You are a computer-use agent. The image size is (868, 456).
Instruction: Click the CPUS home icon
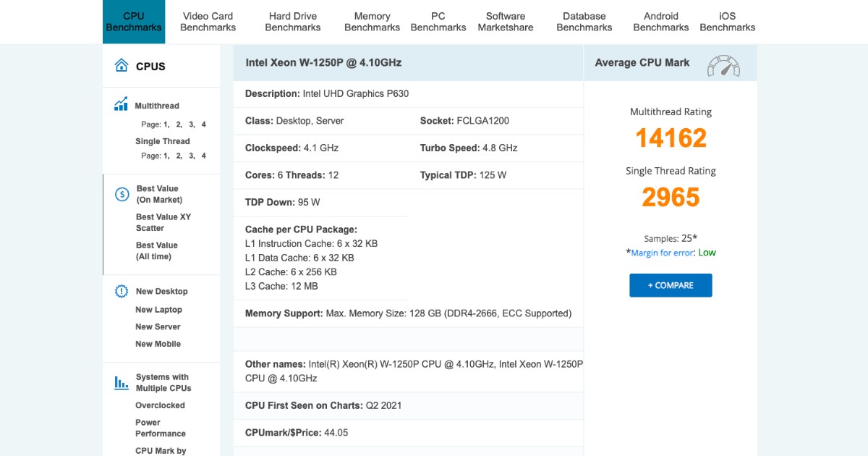[x=122, y=64]
